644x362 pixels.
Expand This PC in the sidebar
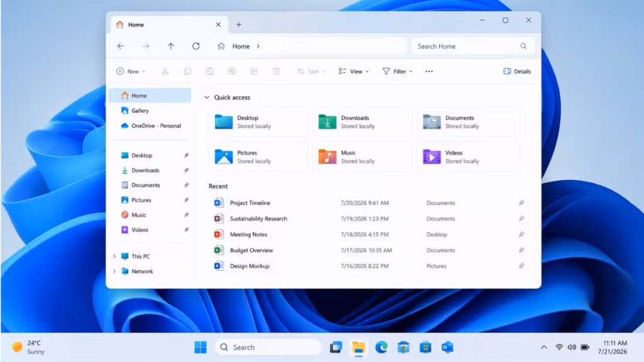[114, 256]
